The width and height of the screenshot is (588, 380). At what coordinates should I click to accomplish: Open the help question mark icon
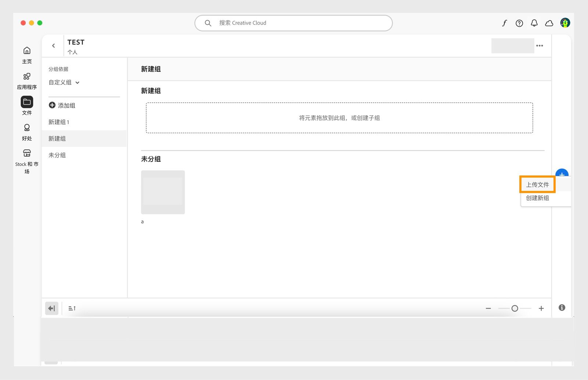point(519,23)
